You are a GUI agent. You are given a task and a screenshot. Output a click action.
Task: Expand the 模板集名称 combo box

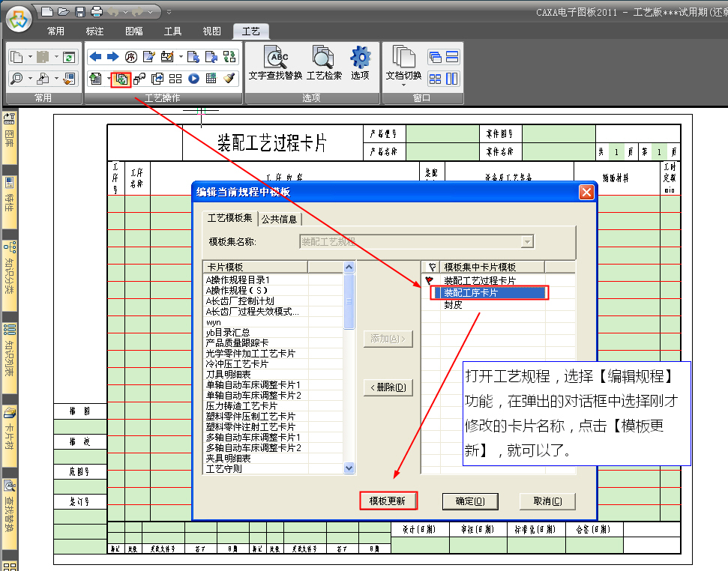[x=527, y=241]
